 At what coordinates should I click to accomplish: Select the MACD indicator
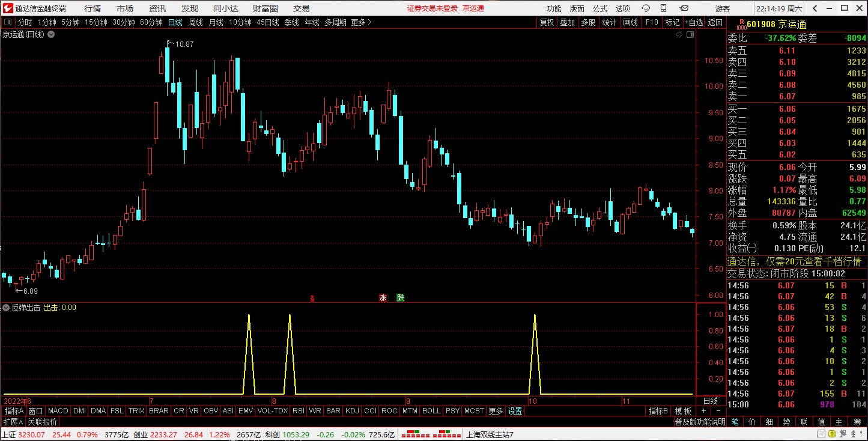coord(58,411)
